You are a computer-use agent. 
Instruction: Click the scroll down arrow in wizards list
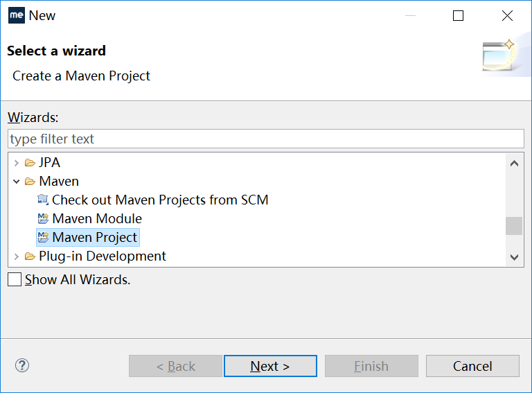[x=514, y=257]
